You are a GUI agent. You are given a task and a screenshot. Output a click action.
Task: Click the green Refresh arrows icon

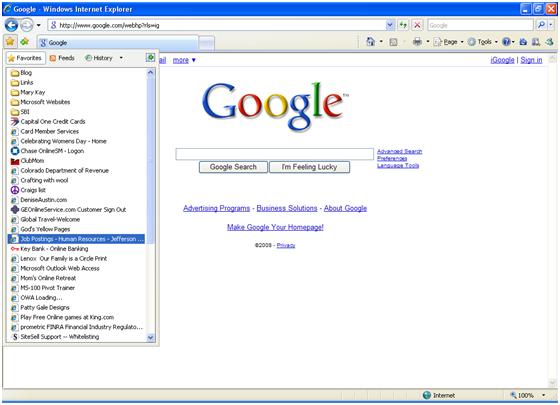[403, 25]
